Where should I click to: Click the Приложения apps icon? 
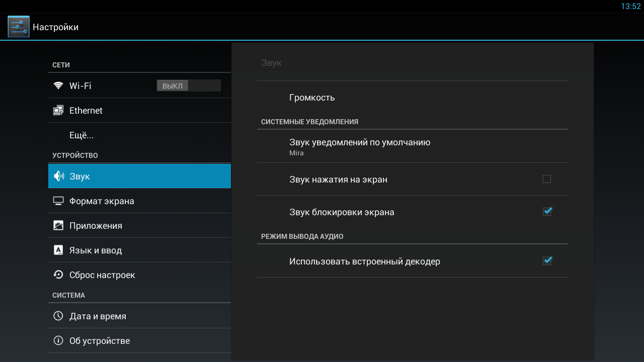[x=58, y=226]
